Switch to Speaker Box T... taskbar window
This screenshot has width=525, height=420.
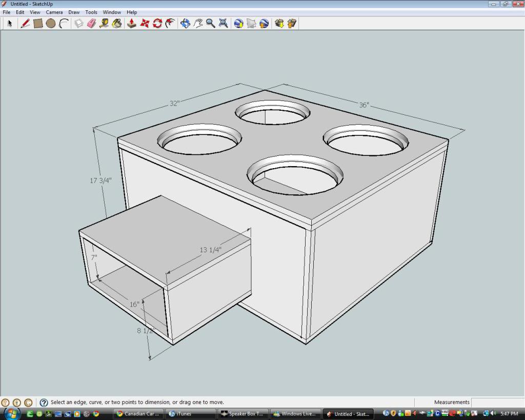coord(244,414)
